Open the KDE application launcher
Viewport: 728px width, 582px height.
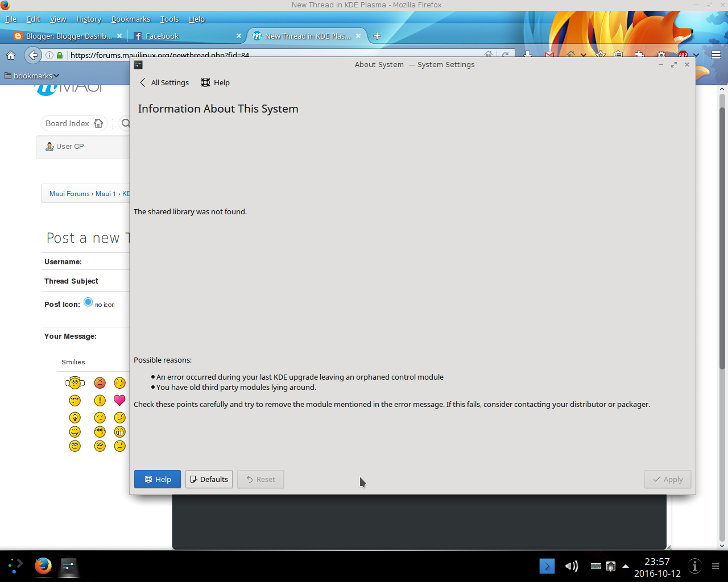(x=15, y=566)
